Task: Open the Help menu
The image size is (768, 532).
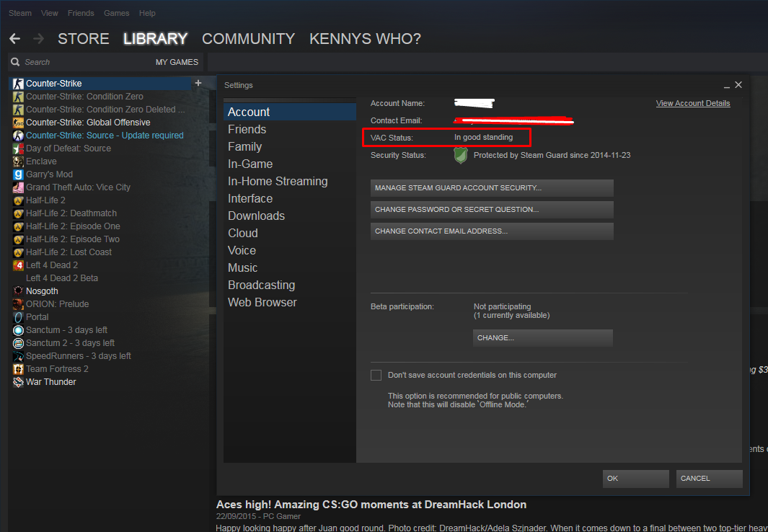Action: point(147,13)
